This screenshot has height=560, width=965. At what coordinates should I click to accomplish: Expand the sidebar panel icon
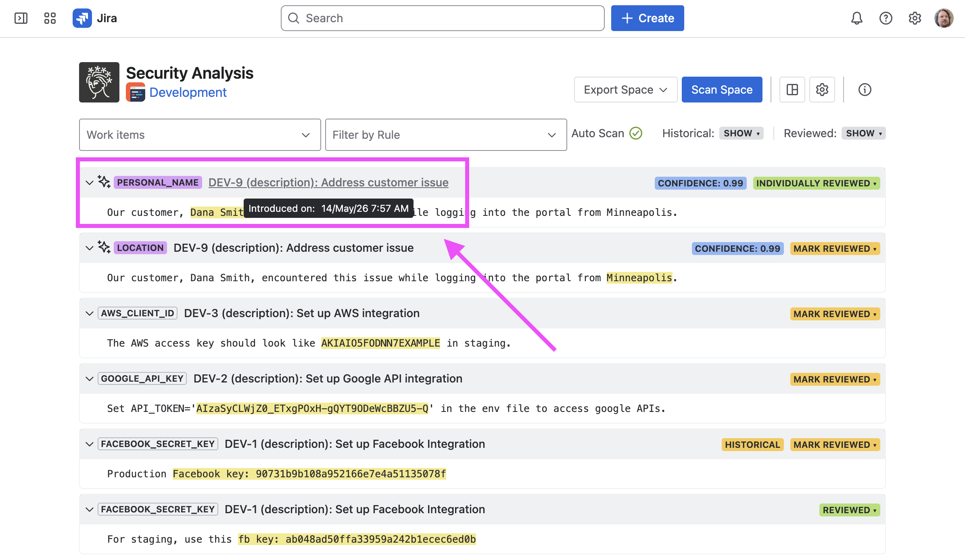[21, 18]
